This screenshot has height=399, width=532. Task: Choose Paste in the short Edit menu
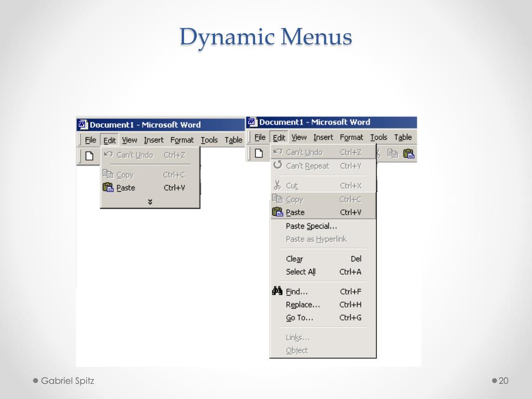pos(150,188)
